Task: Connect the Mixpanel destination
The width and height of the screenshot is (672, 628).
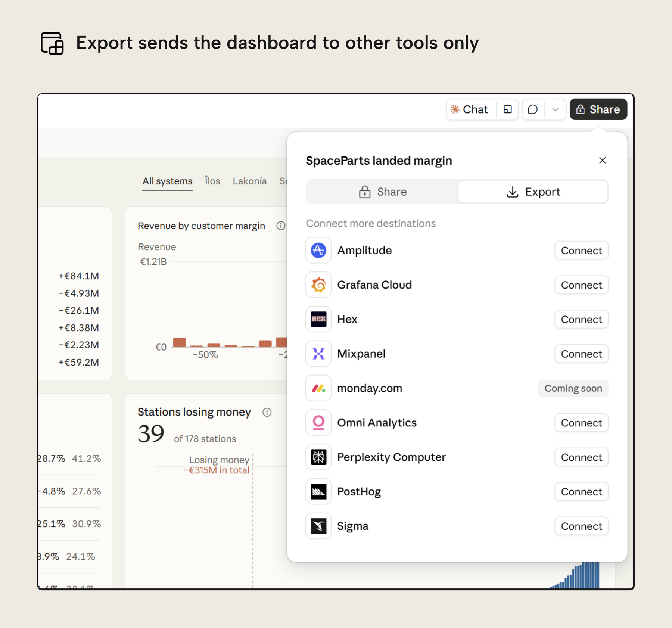Action: 581,354
